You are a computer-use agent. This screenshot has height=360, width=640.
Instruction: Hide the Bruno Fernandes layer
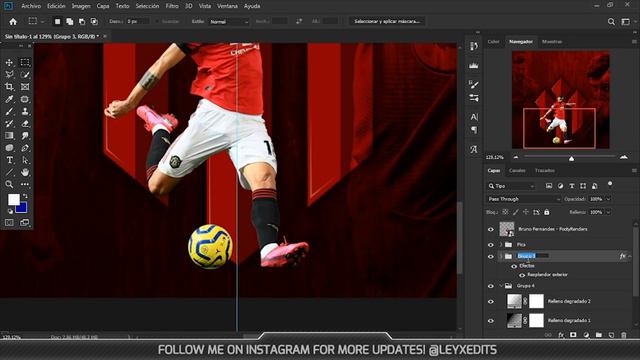tap(491, 229)
